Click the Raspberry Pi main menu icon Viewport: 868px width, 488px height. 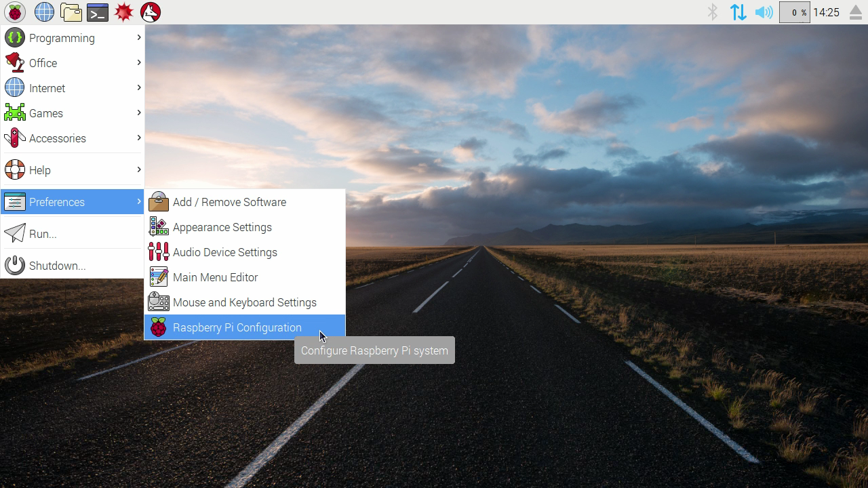point(15,12)
